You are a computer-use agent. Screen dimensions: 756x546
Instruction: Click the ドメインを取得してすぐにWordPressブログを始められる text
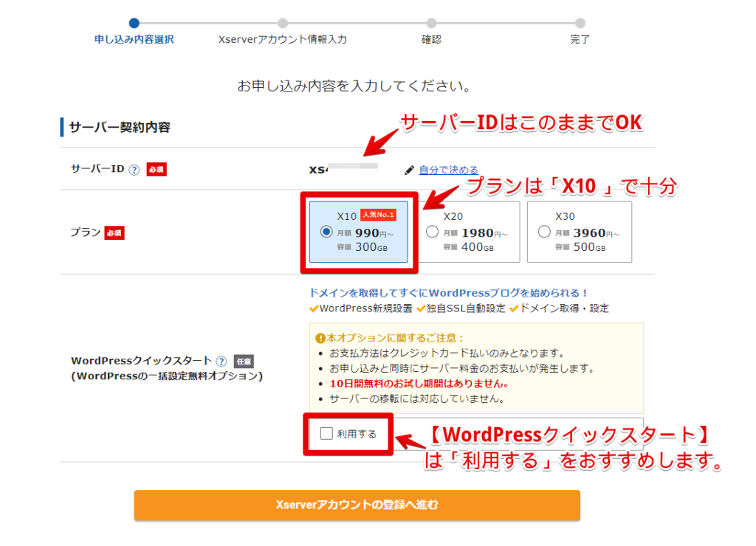click(x=448, y=293)
